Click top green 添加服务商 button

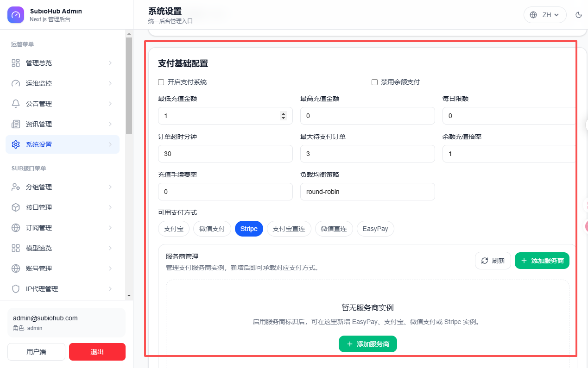(x=542, y=261)
